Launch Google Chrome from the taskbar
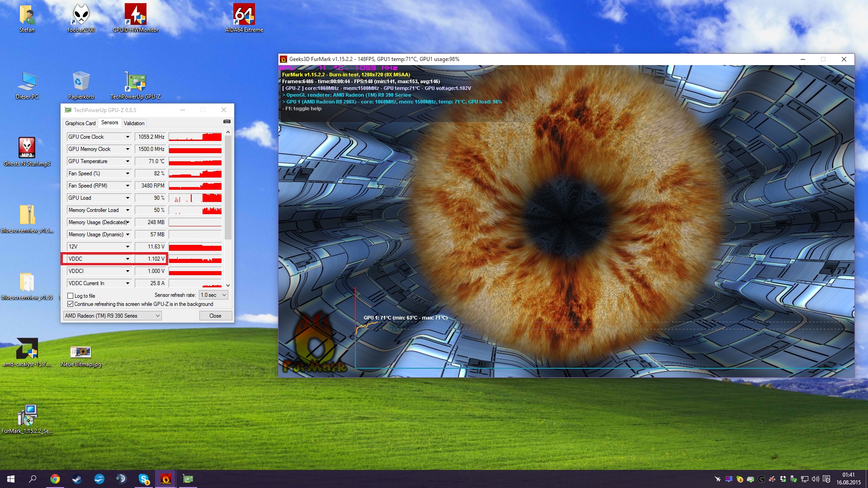The image size is (868, 488). click(x=55, y=479)
